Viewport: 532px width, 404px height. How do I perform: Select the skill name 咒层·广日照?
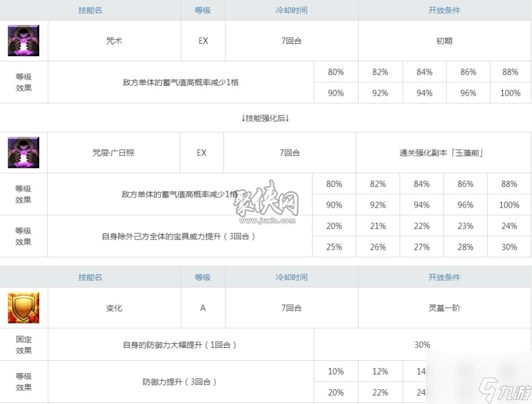tap(113, 153)
